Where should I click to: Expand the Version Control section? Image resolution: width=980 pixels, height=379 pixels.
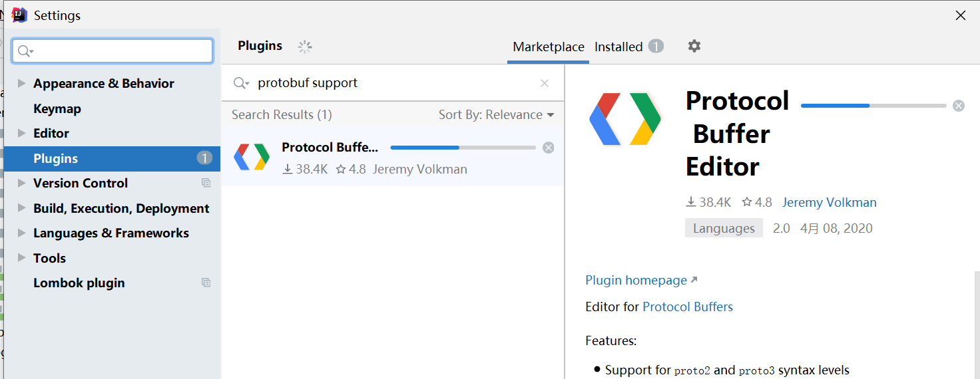click(21, 183)
